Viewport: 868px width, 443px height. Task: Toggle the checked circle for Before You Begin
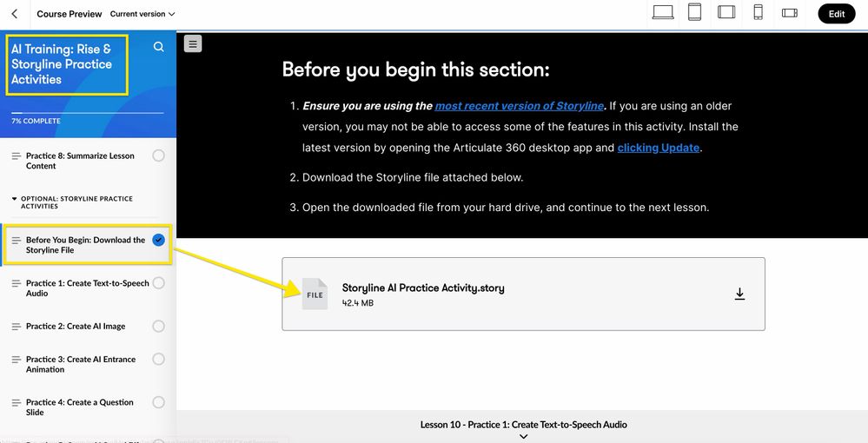pyautogui.click(x=158, y=240)
